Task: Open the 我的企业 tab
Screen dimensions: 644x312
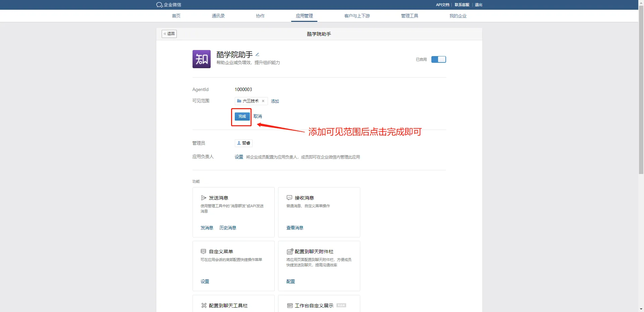Action: [x=458, y=16]
